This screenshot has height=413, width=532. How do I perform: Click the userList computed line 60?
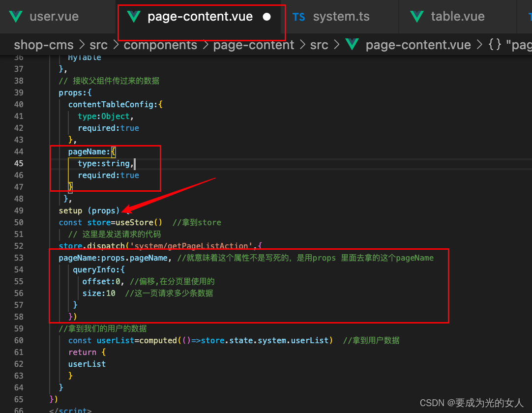click(x=201, y=340)
